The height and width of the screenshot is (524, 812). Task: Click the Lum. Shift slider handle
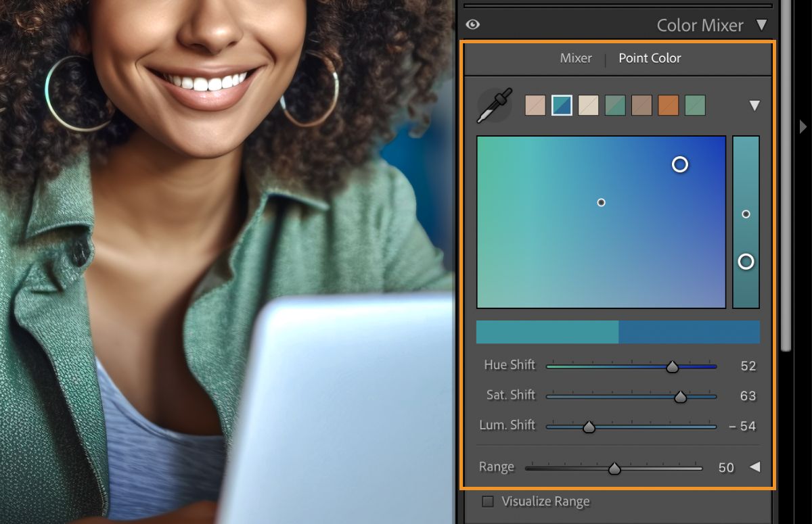click(x=589, y=426)
